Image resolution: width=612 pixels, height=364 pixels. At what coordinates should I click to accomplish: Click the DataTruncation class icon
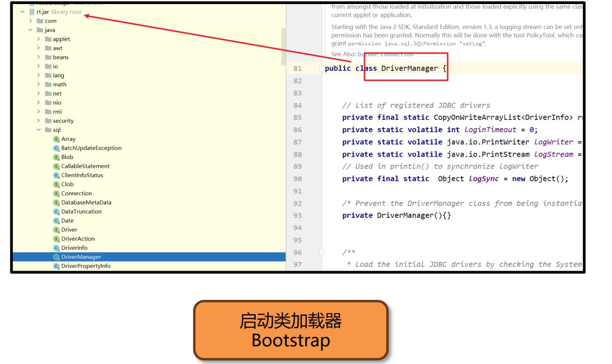(56, 211)
